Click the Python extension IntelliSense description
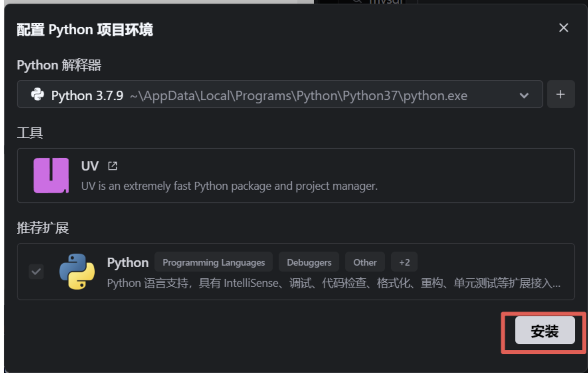Image resolution: width=588 pixels, height=373 pixels. coord(333,283)
